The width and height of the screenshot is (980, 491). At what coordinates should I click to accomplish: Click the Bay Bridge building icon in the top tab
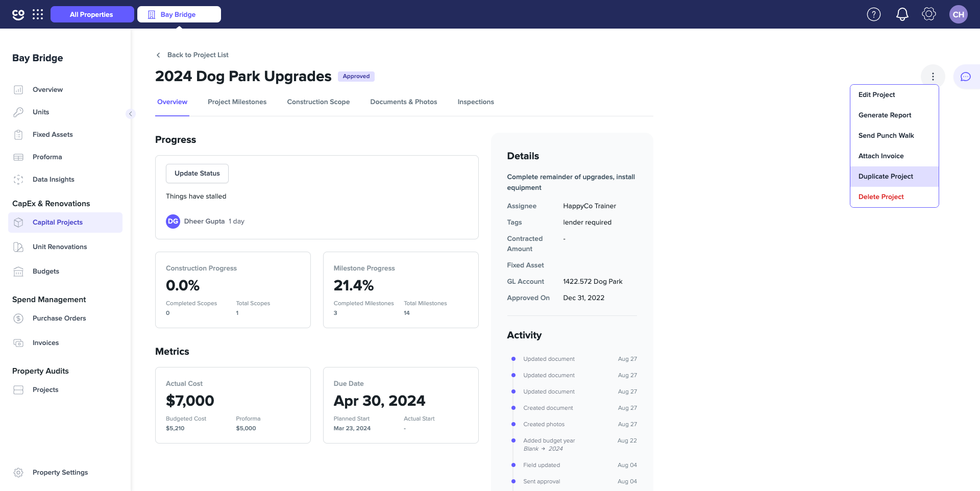[152, 15]
